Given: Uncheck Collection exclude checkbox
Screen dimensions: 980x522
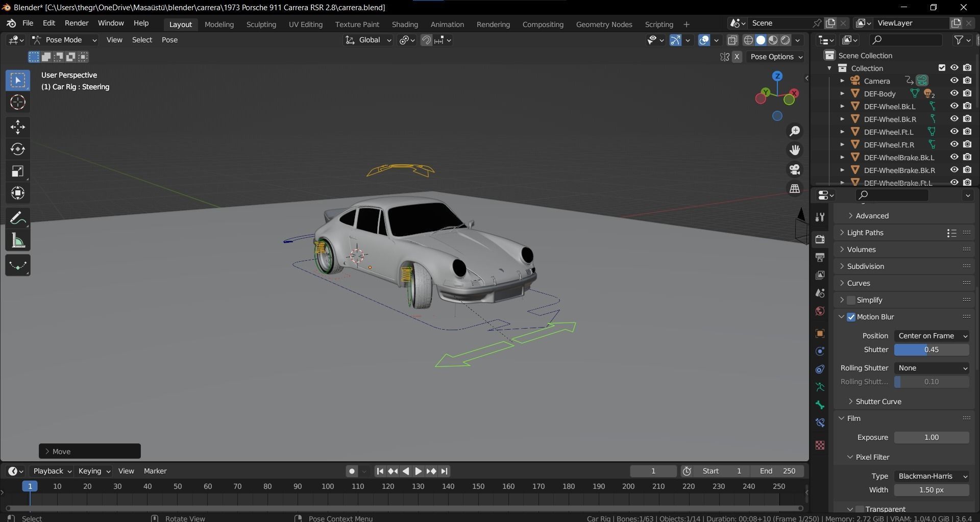Looking at the screenshot, I should (x=942, y=68).
